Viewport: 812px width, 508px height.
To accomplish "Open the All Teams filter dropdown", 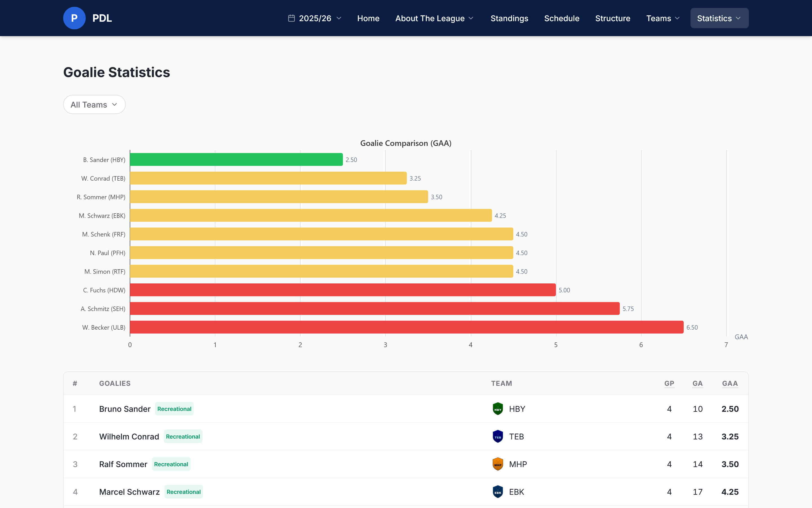I will (x=94, y=104).
